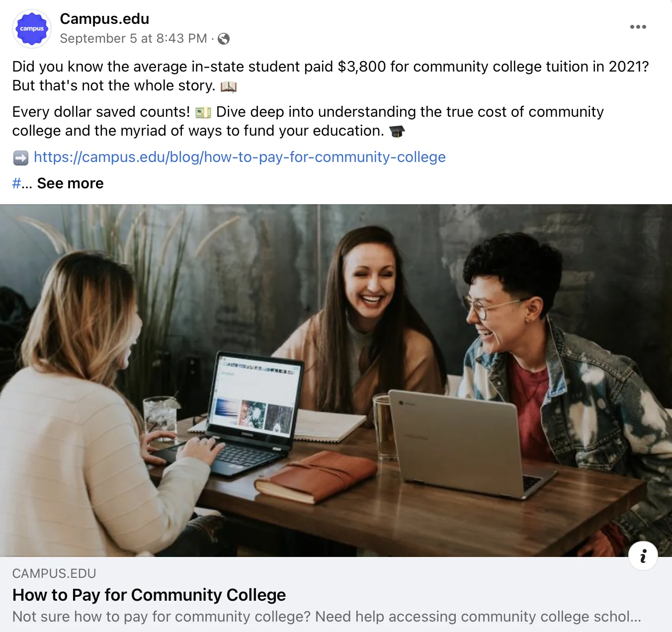Click the link info 'i' icon
The image size is (672, 632).
(x=643, y=555)
